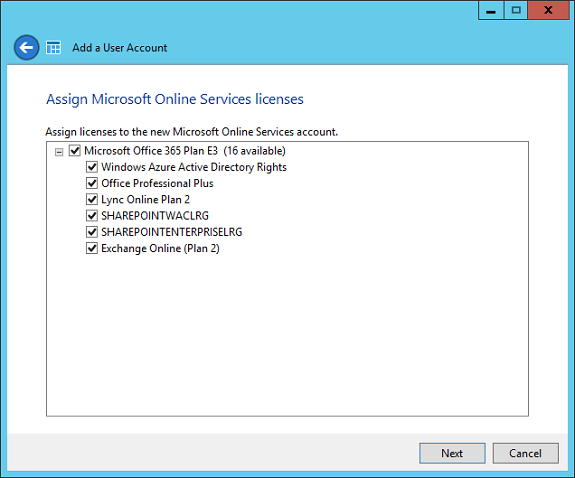Screen dimensions: 575x478
Task: Click the dashboard grid icon beside the title
Action: 54,48
